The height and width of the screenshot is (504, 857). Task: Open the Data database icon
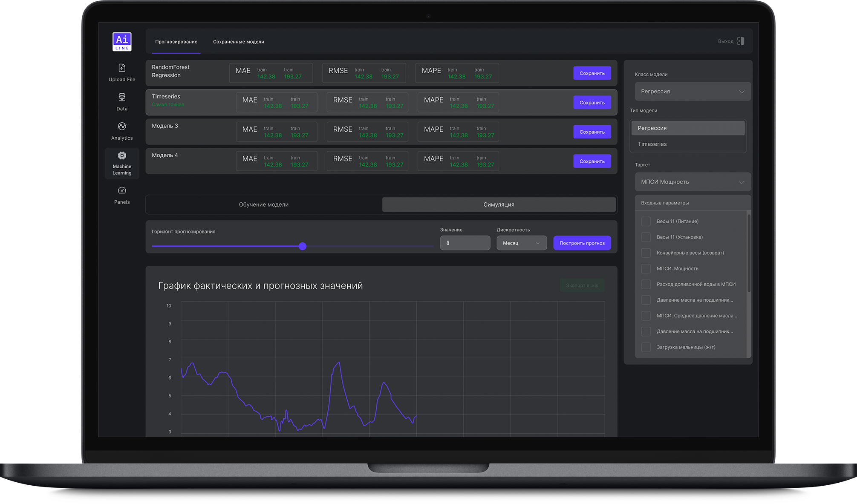click(122, 97)
